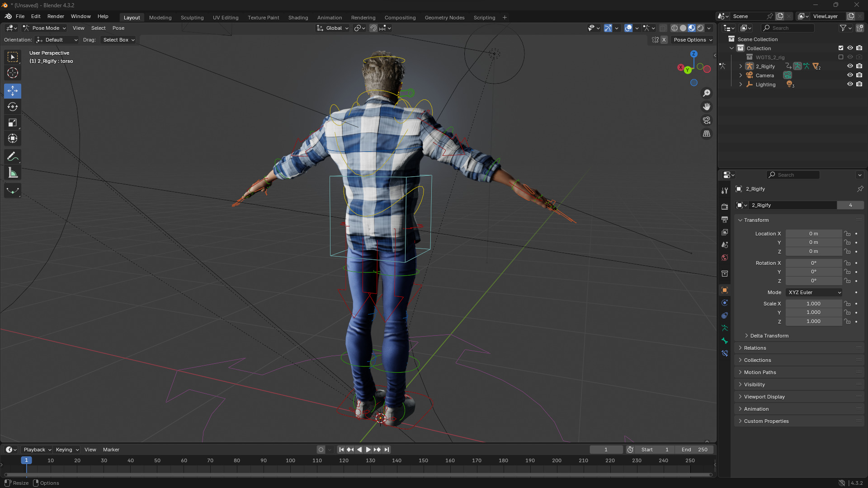Disable rendering of Lighting collection
Screen dimensions: 868x488
click(x=859, y=84)
